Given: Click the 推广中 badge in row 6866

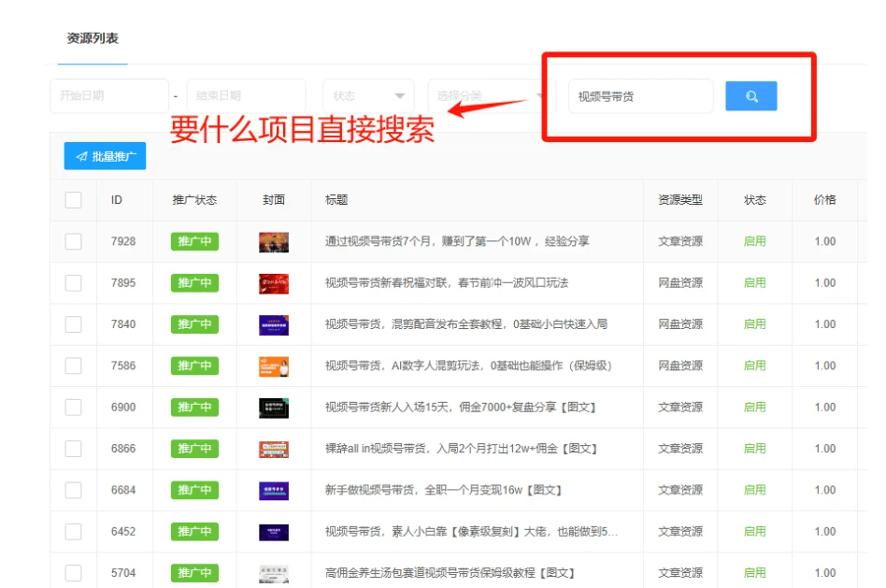Looking at the screenshot, I should tap(194, 449).
